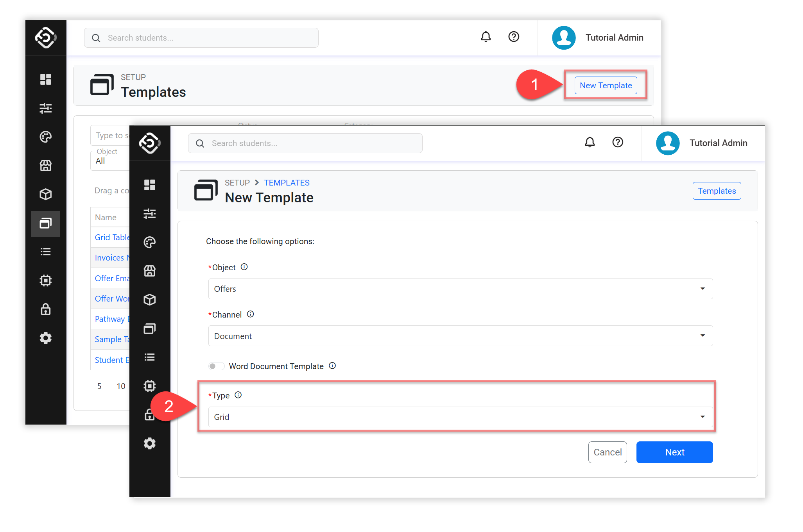The height and width of the screenshot is (532, 803).
Task: Click the settings gear in front sidebar
Action: (150, 443)
